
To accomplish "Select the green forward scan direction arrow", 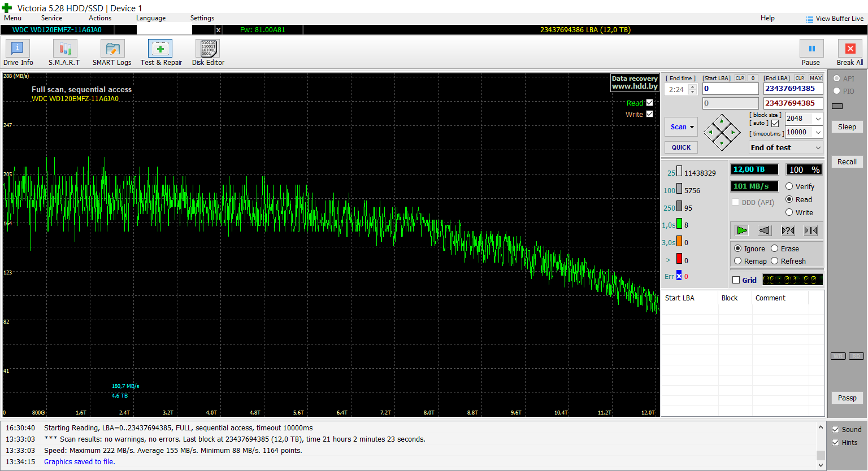I will click(x=741, y=230).
